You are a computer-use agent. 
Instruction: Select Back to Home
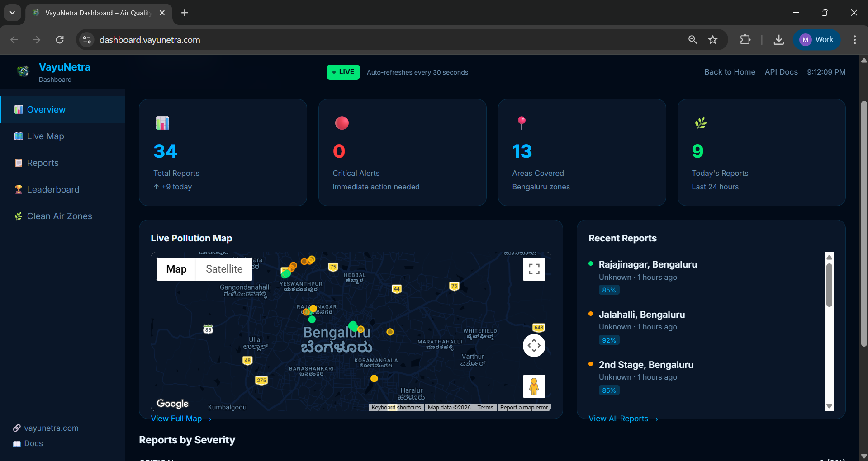pyautogui.click(x=730, y=72)
